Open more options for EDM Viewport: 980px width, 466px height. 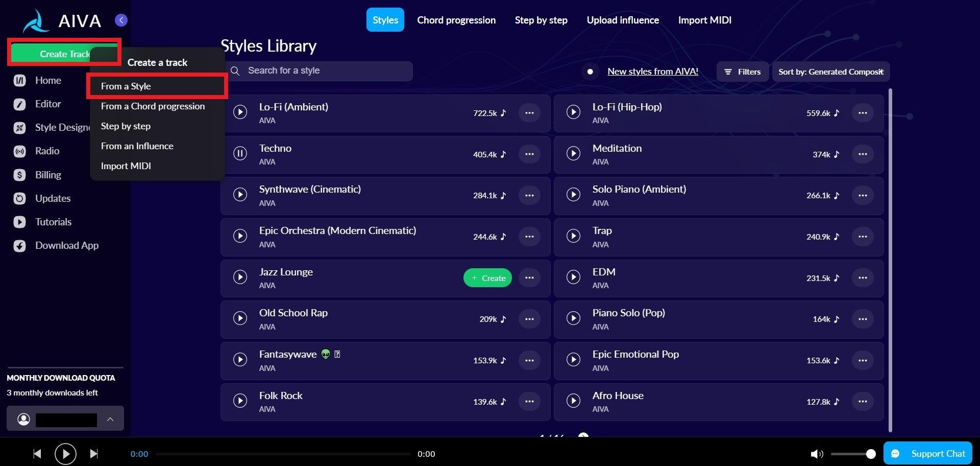863,277
